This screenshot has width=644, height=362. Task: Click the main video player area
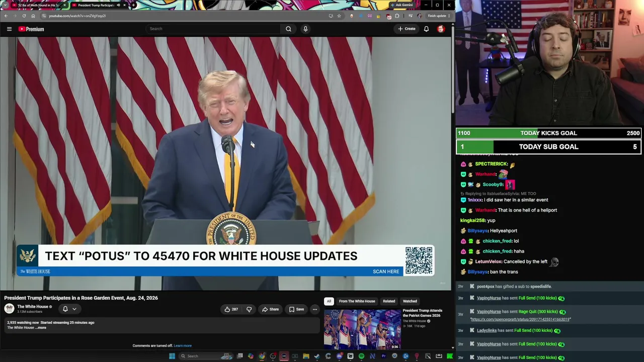click(225, 163)
